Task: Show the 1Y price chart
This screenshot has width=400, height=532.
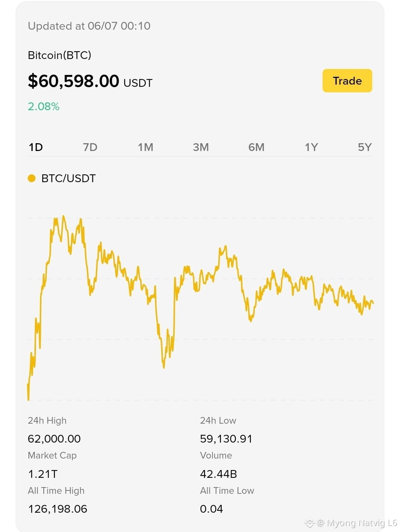Action: pos(311,147)
